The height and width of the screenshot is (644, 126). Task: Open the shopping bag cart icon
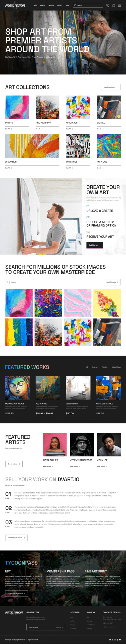tap(114, 5)
